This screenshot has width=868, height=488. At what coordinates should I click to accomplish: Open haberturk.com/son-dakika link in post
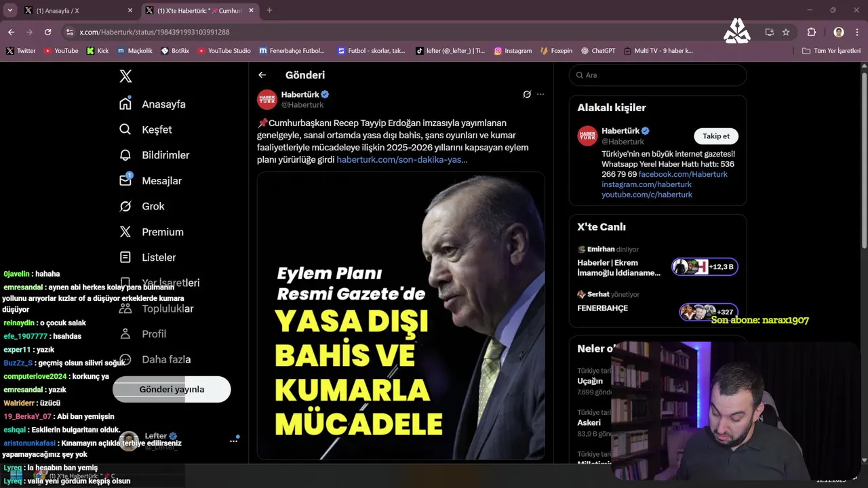pos(402,159)
